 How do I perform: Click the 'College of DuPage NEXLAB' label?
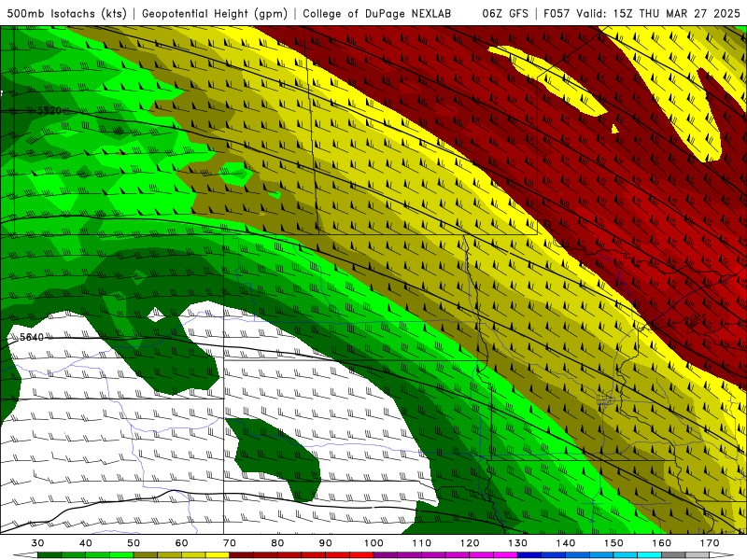[x=377, y=13]
